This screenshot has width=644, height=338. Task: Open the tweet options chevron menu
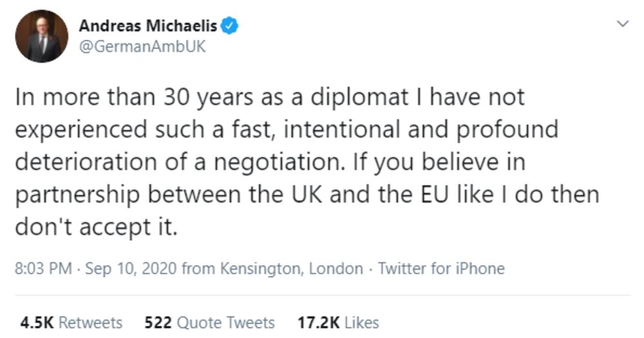622,24
